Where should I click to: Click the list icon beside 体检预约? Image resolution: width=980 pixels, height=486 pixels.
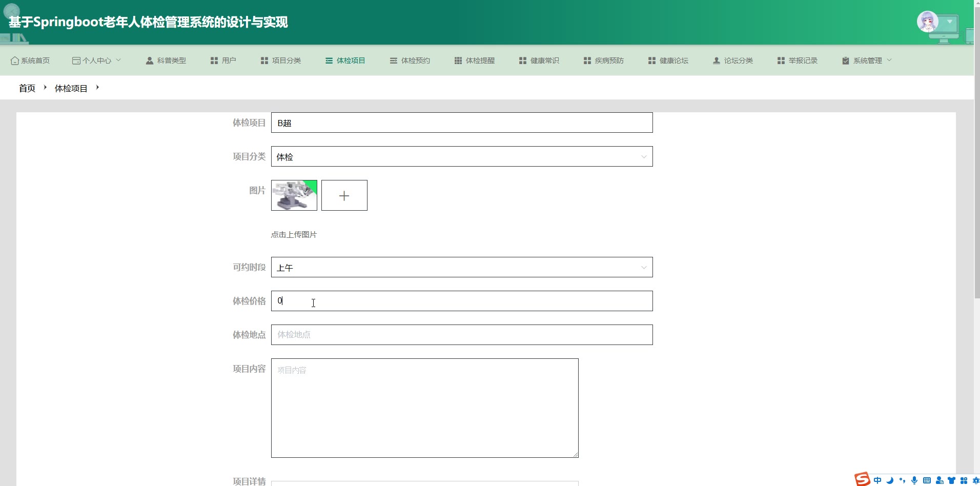(x=394, y=60)
